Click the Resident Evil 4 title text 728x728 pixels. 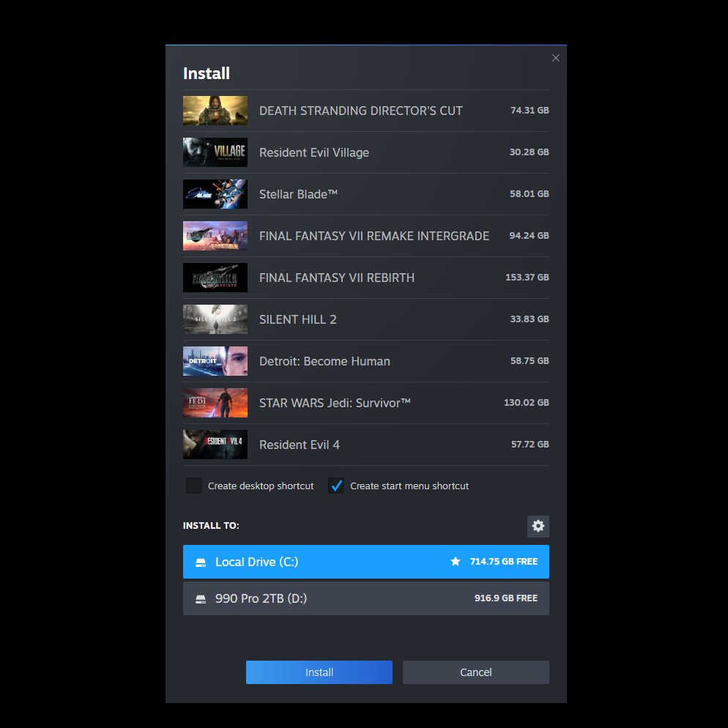tap(300, 445)
